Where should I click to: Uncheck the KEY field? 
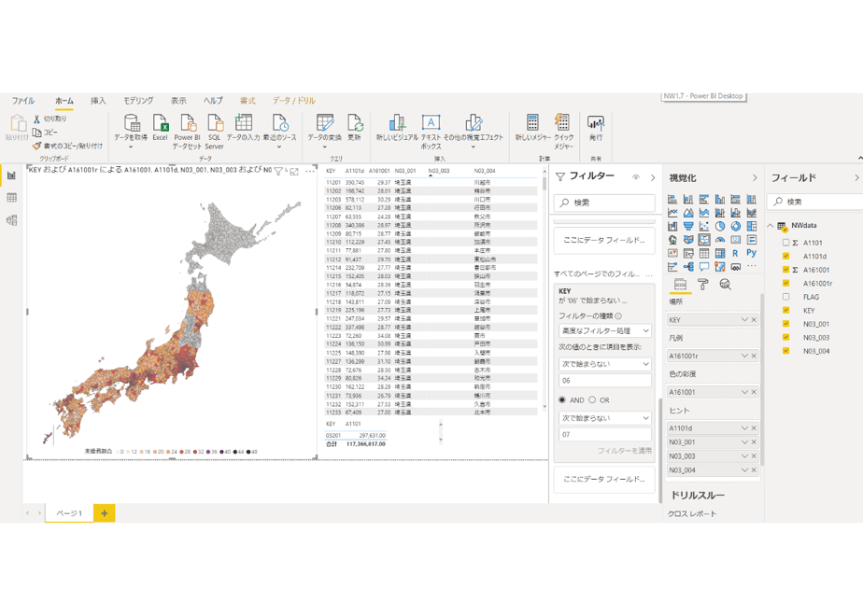coord(786,310)
